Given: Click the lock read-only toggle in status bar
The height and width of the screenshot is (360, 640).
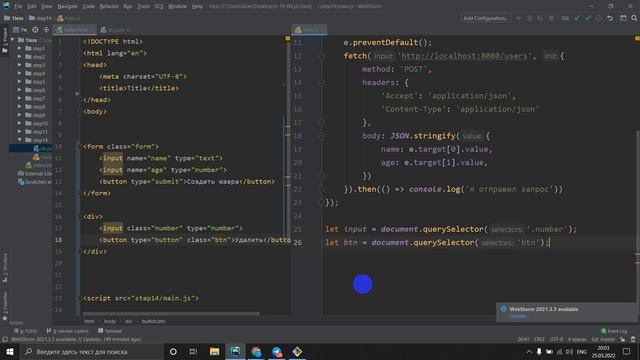Looking at the screenshot, I should click(x=622, y=339).
